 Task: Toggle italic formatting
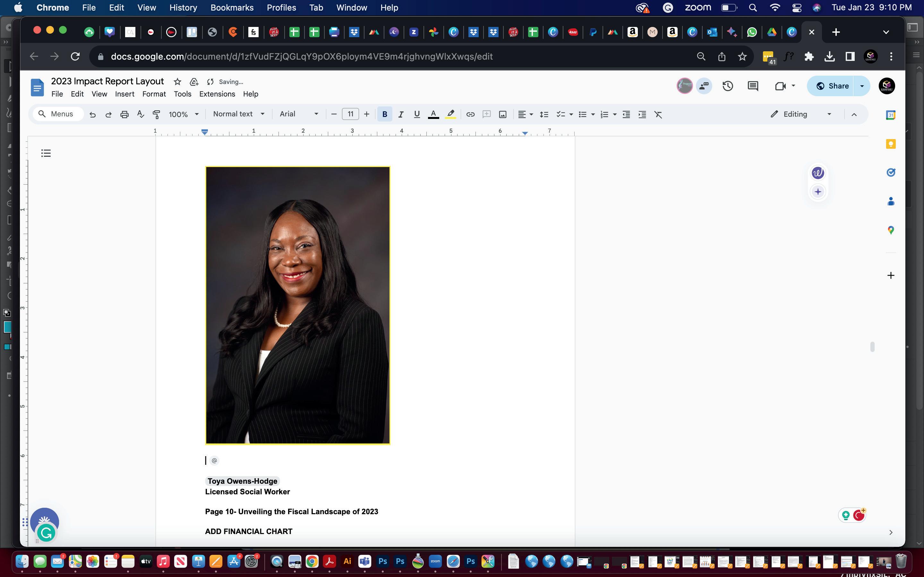click(x=400, y=114)
